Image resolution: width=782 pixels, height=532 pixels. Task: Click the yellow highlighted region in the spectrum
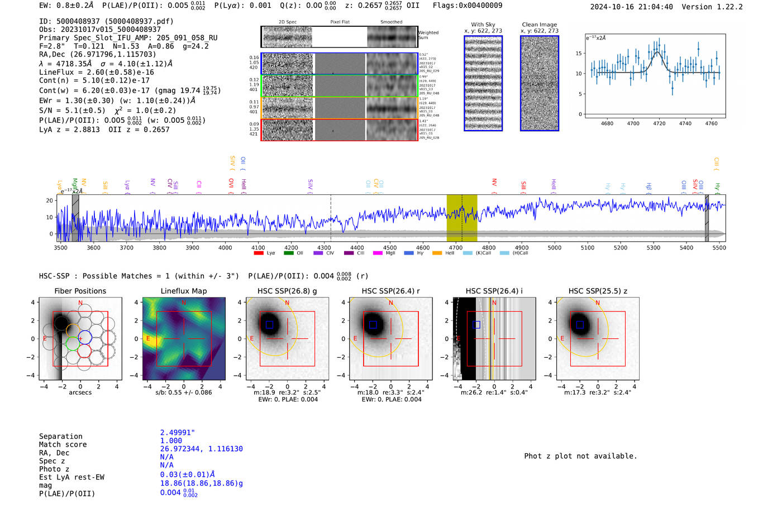click(462, 218)
